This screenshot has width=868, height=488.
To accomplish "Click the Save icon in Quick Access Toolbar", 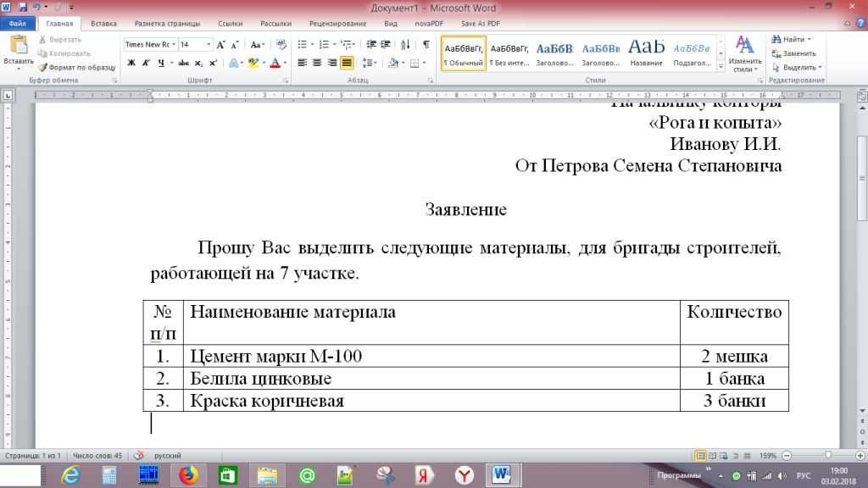I will click(23, 7).
